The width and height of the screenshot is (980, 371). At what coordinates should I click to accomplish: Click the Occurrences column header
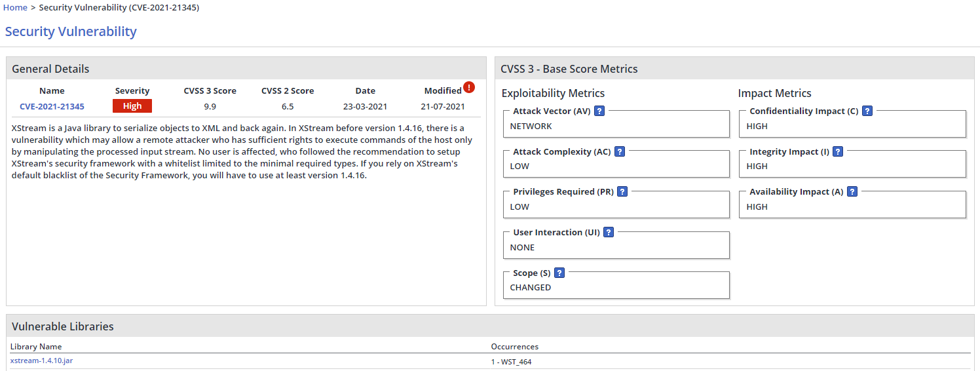click(514, 347)
